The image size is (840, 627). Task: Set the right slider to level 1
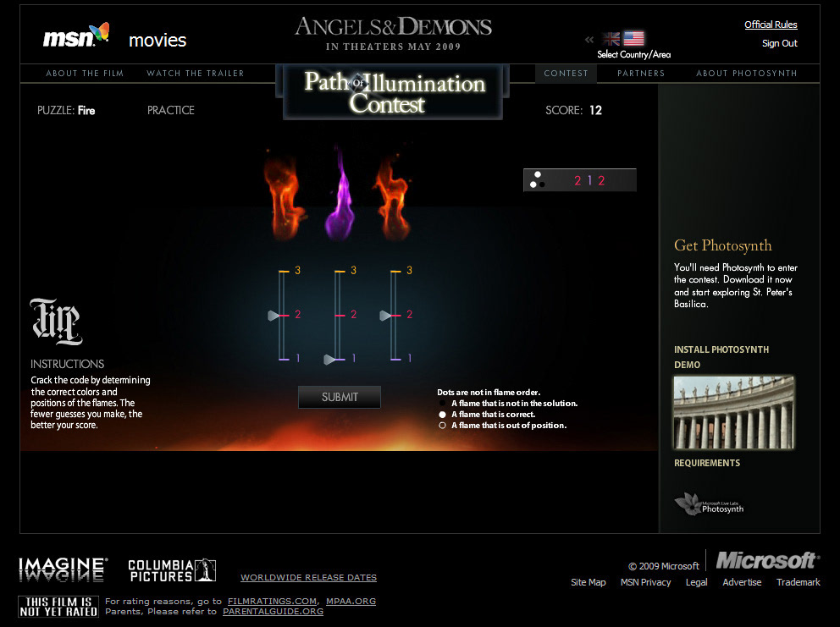pos(396,360)
